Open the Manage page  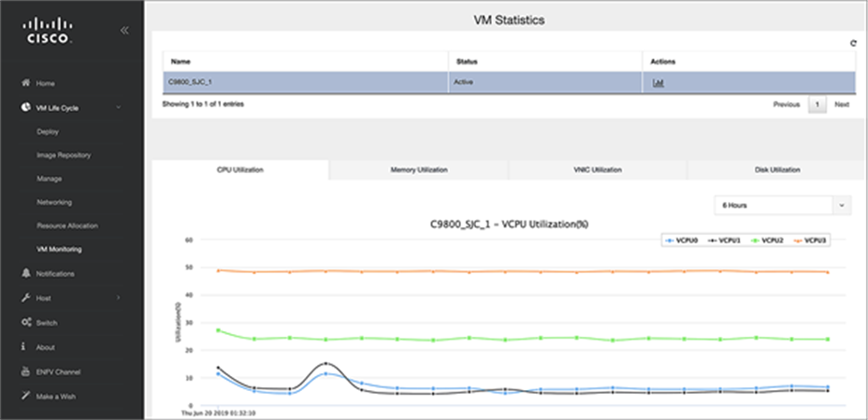(x=50, y=179)
